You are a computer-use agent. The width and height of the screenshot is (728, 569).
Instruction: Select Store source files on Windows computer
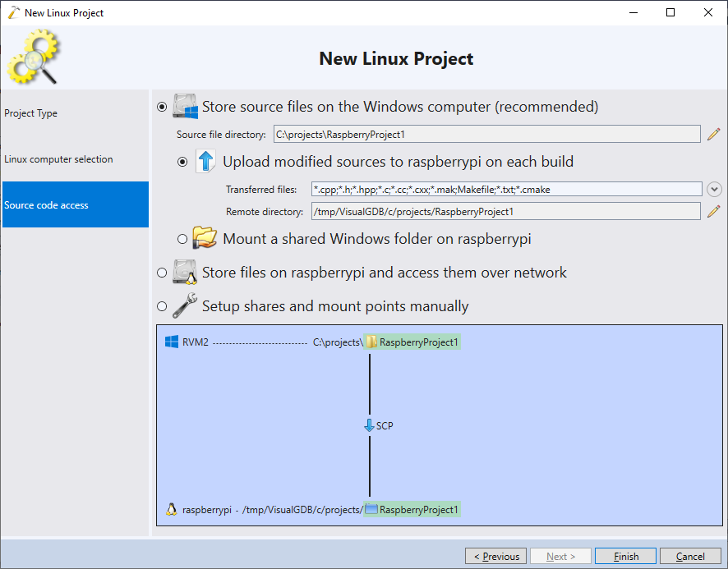click(162, 107)
